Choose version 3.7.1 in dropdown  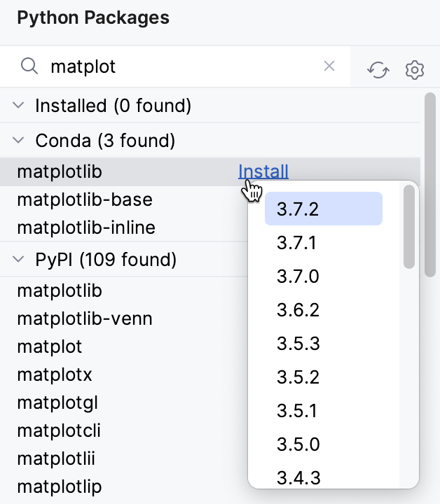point(297,243)
